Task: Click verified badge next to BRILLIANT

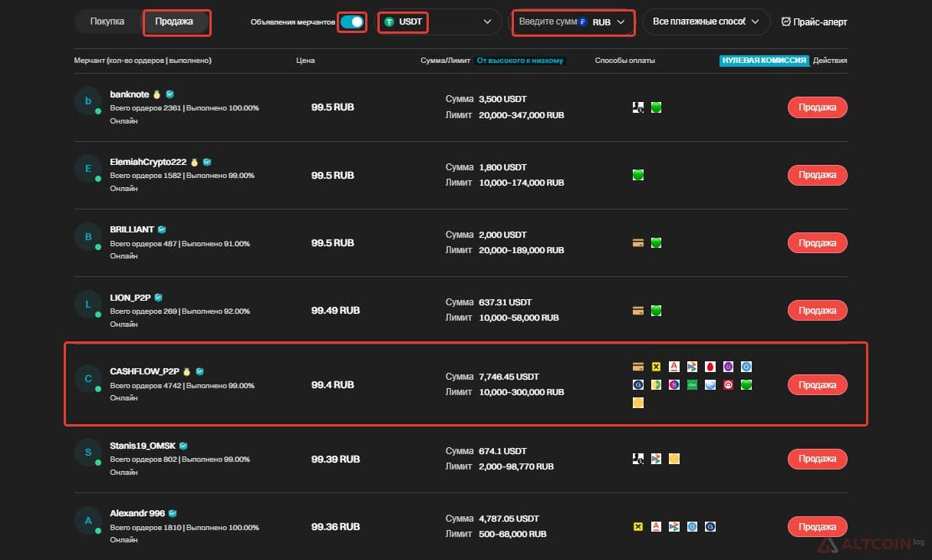Action: [x=162, y=229]
